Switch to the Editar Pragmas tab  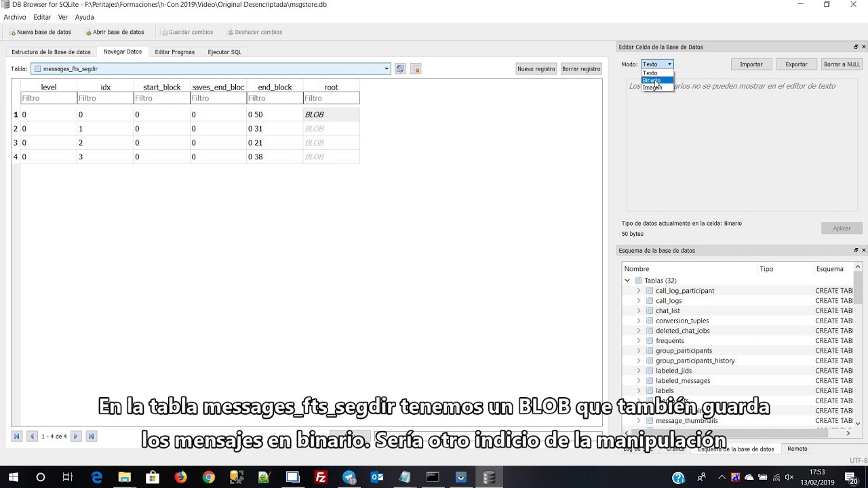coord(174,52)
